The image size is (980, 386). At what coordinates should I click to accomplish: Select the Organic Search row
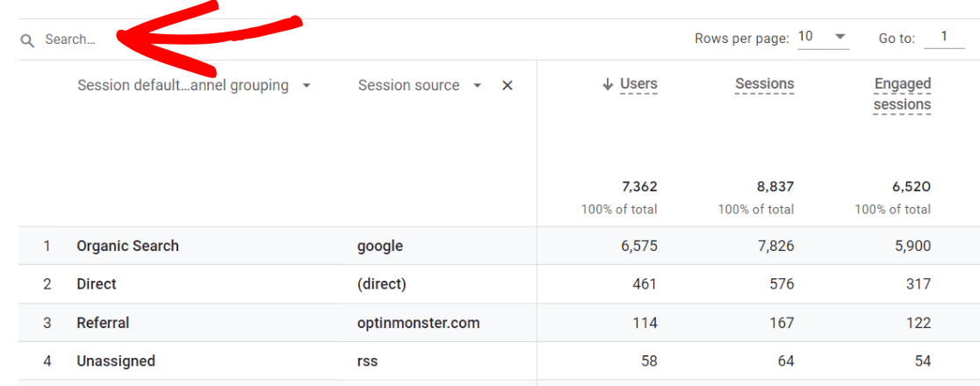(x=127, y=246)
